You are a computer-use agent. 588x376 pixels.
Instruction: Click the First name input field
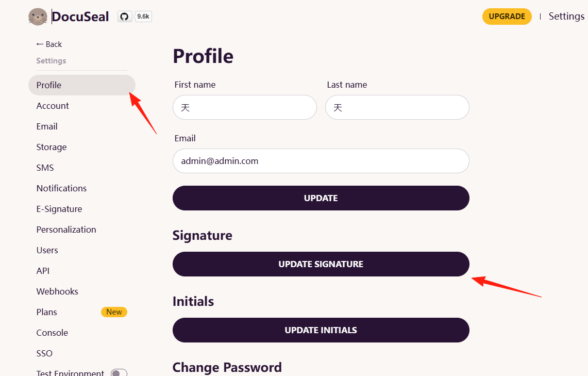[244, 107]
